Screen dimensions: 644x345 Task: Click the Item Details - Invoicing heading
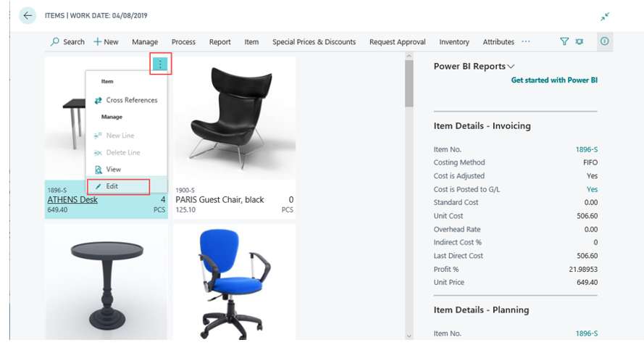tap(482, 126)
